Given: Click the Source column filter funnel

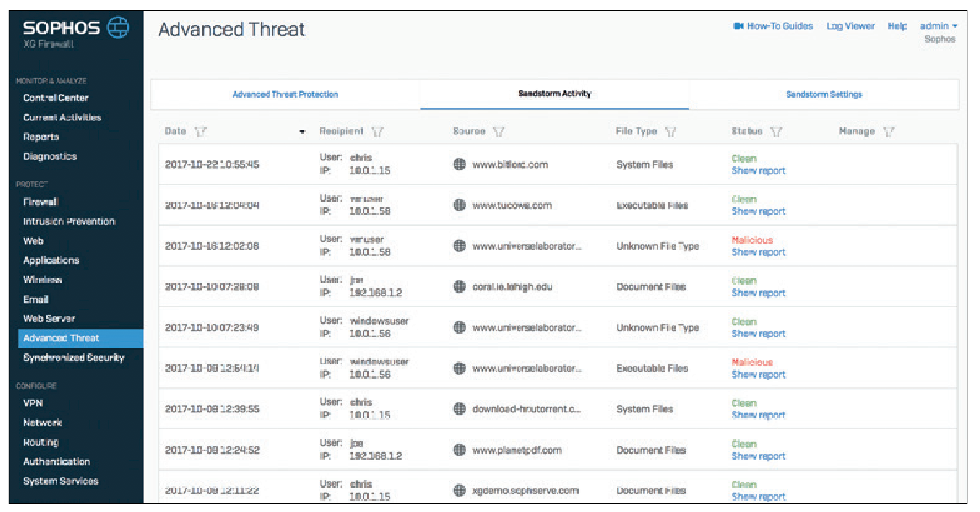Looking at the screenshot, I should click(498, 132).
